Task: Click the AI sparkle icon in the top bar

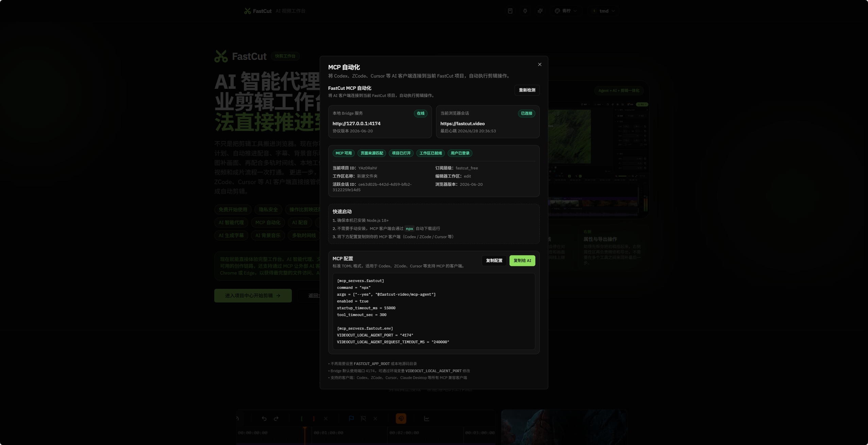Action: [540, 11]
